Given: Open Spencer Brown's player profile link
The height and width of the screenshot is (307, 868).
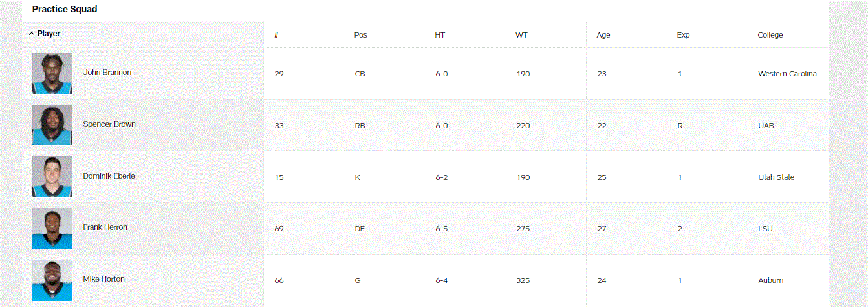Looking at the screenshot, I should pos(109,124).
